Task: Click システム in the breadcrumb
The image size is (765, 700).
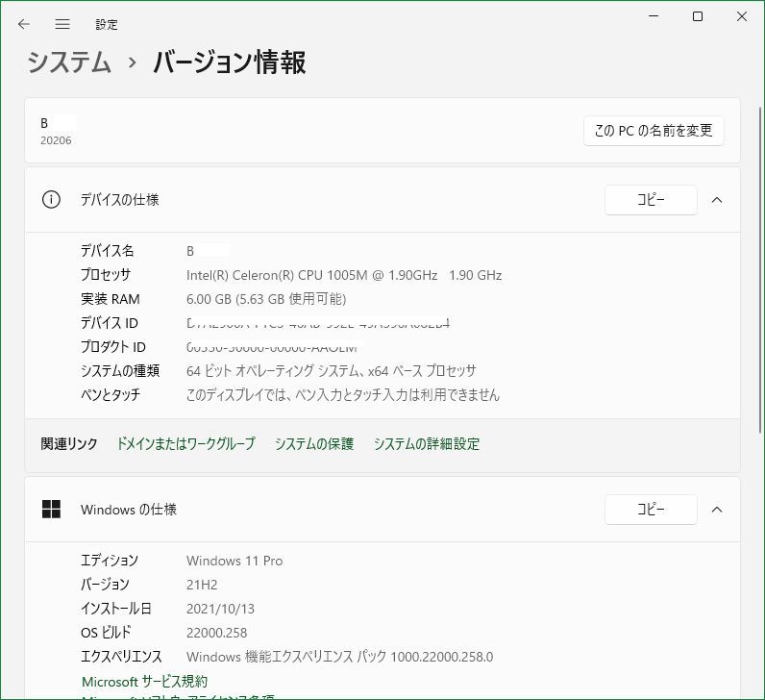Action: click(x=69, y=62)
